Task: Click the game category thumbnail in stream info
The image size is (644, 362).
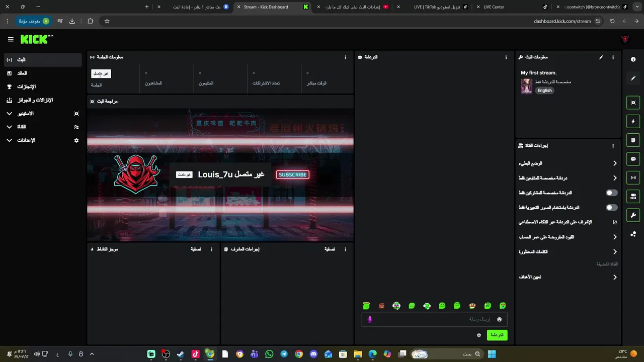Action: 526,86
